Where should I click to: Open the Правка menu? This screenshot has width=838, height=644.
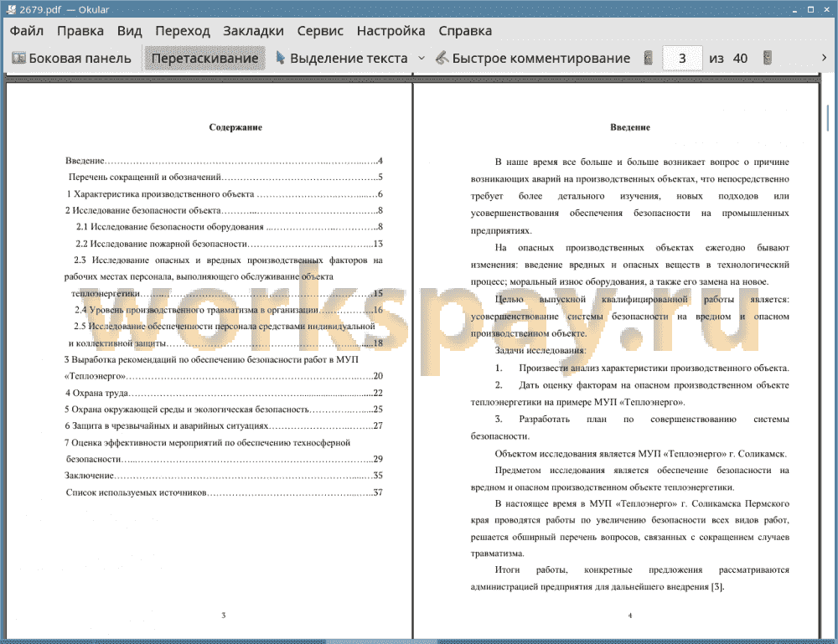click(80, 31)
